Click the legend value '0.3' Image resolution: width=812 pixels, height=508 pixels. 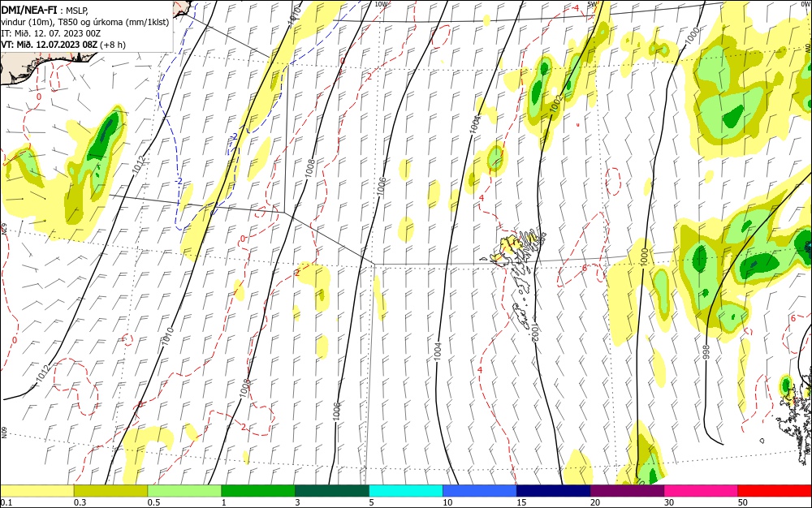[x=80, y=502]
